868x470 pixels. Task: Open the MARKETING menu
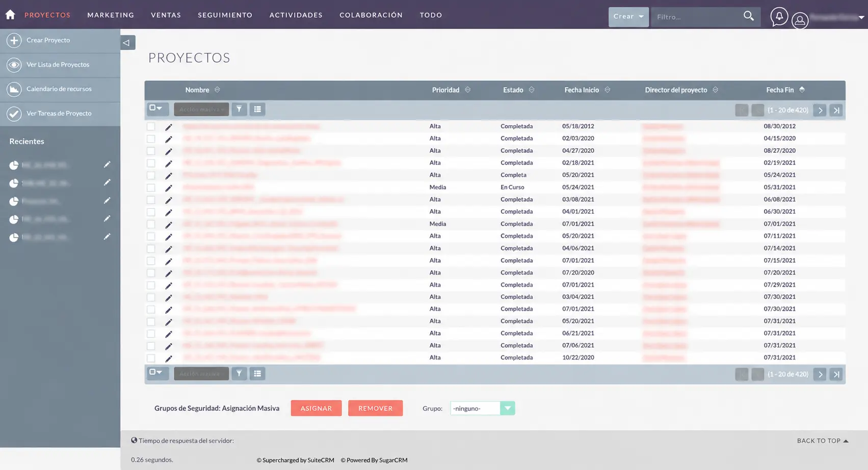coord(111,15)
